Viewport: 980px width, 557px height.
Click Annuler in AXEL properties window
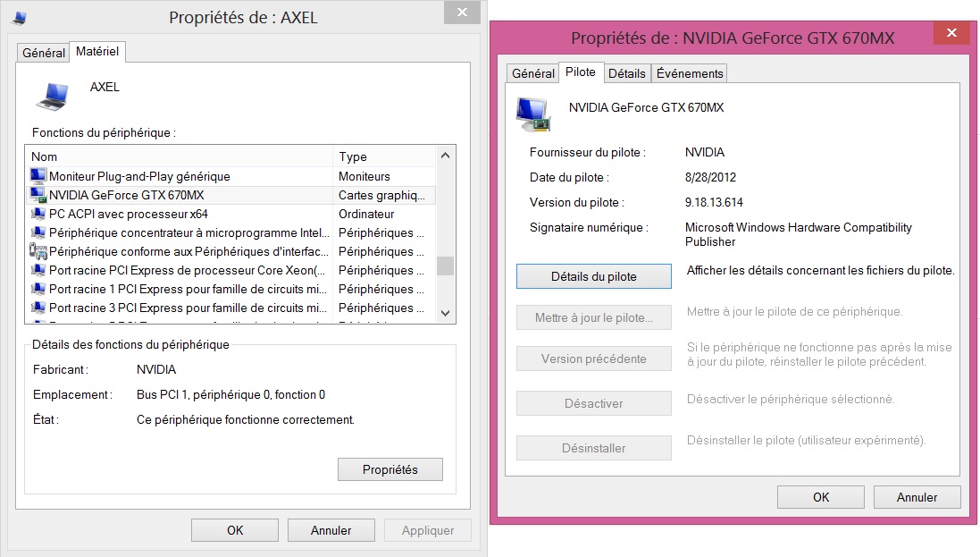pos(331,530)
